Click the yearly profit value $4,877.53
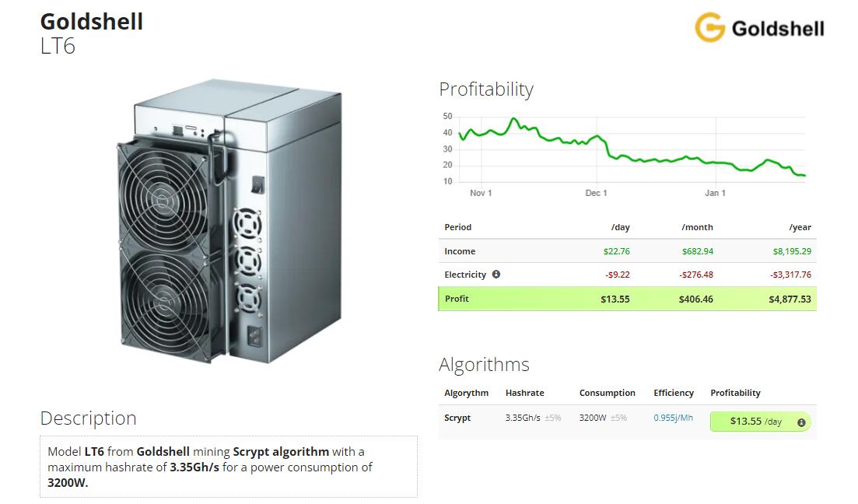 [790, 299]
